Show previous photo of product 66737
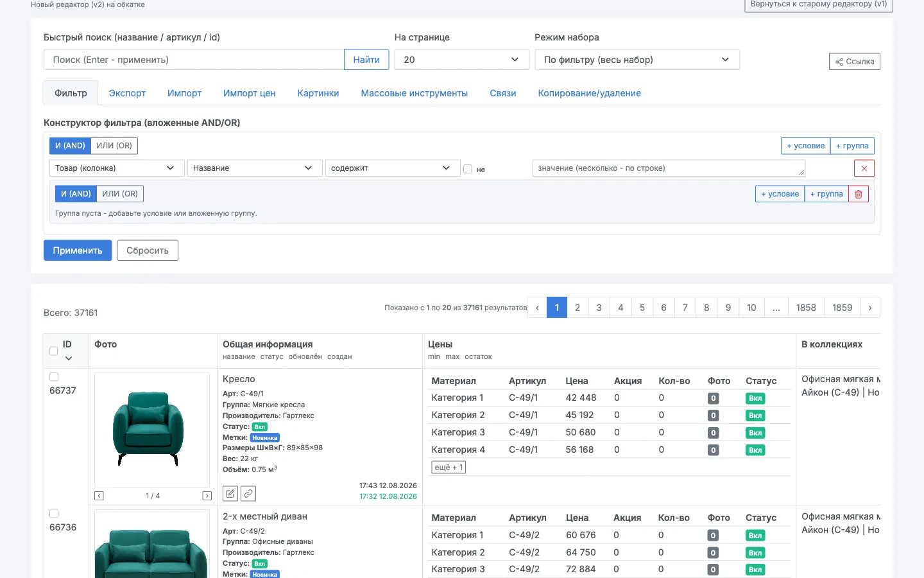This screenshot has height=578, width=924. [x=99, y=496]
